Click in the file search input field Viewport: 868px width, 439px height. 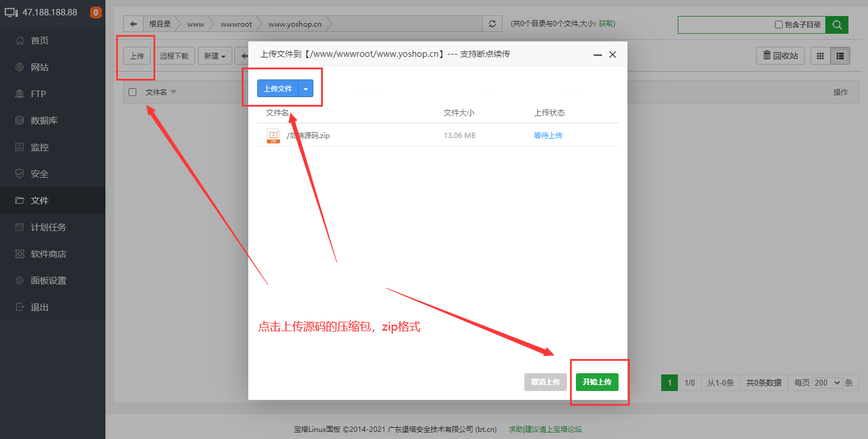pyautogui.click(x=726, y=25)
